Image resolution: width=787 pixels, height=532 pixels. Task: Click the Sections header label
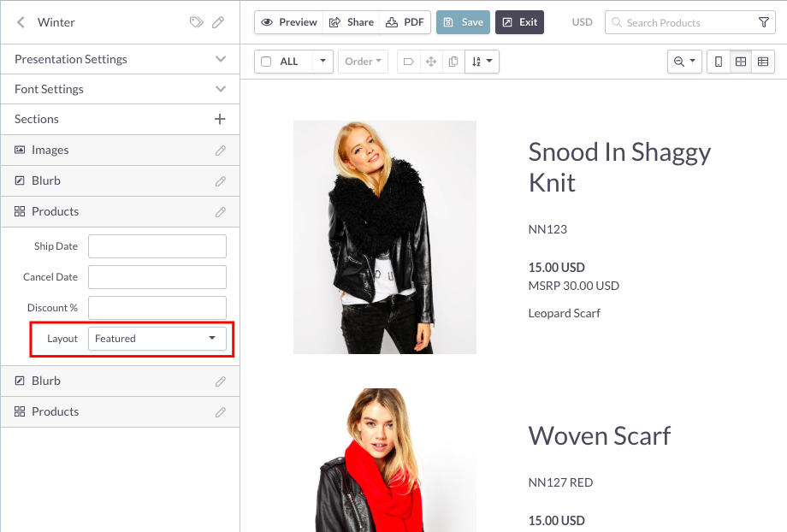point(37,120)
